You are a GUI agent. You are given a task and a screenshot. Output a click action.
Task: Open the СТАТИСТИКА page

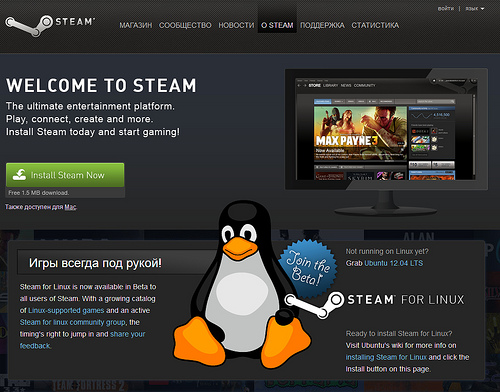[x=375, y=25]
